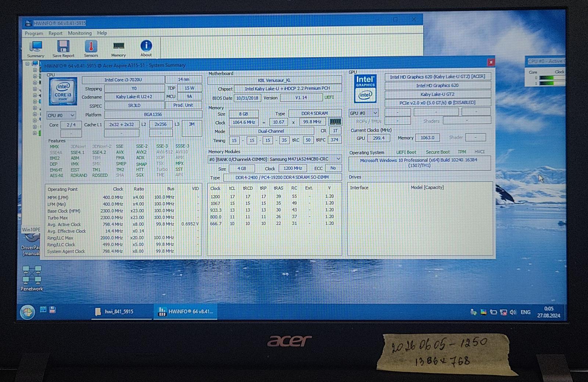Click the HWiNFO 64 v8.41 taskbar button
Viewport: 588px width, 382px height.
coord(185,312)
